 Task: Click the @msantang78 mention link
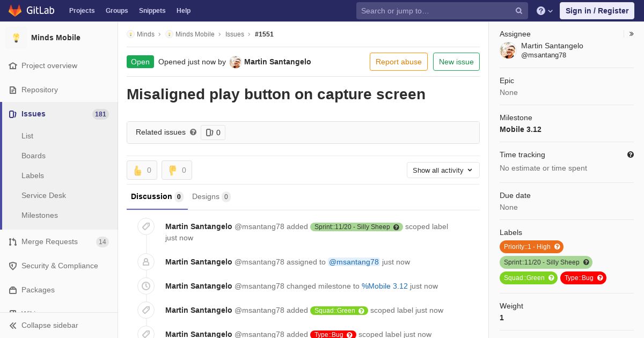pos(354,262)
